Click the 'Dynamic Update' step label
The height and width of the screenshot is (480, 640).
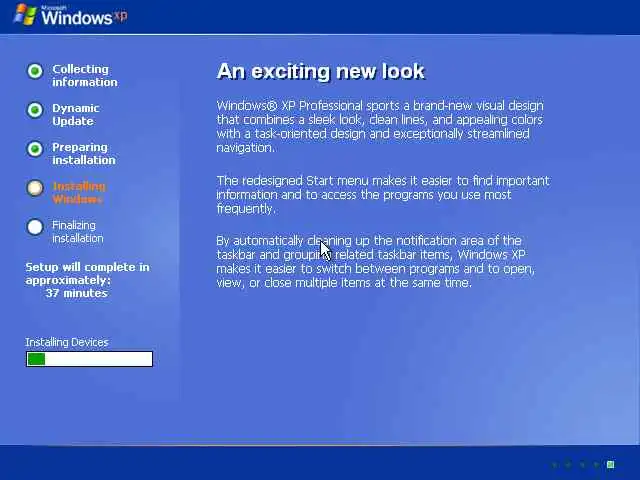click(76, 115)
